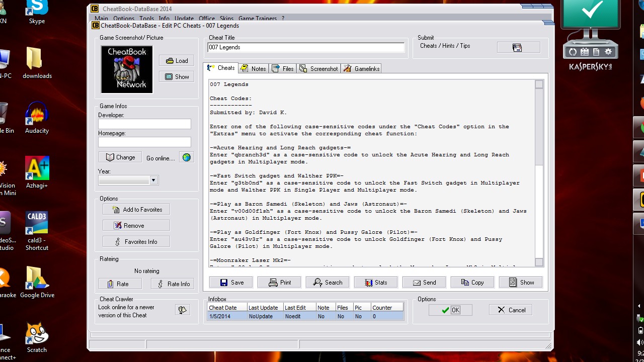The image size is (644, 362).
Task: Switch to the Notes tab
Action: tap(254, 68)
